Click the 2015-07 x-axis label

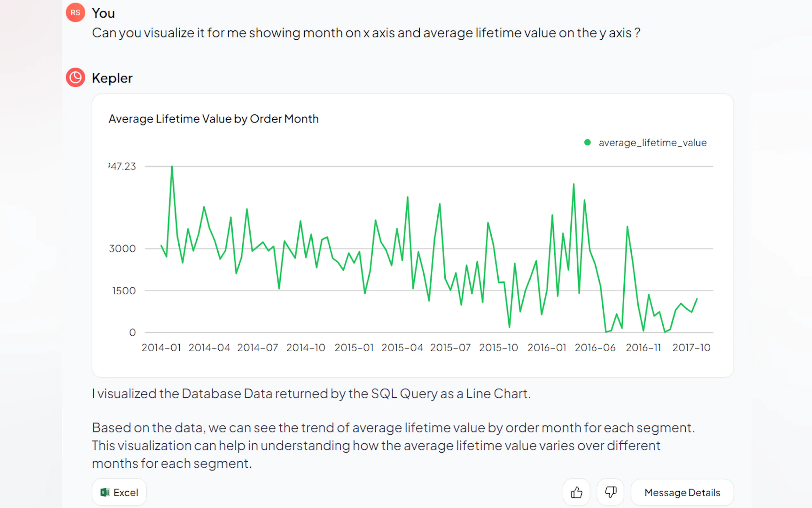point(450,347)
